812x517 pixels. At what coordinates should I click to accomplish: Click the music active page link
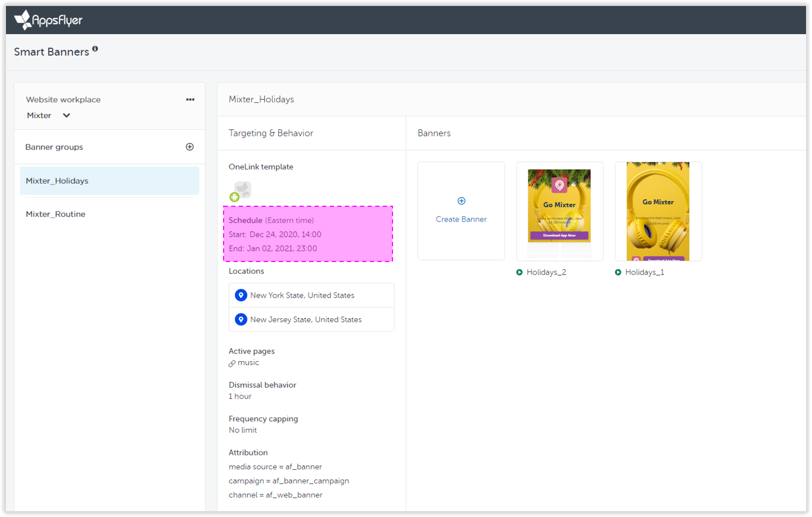point(248,363)
